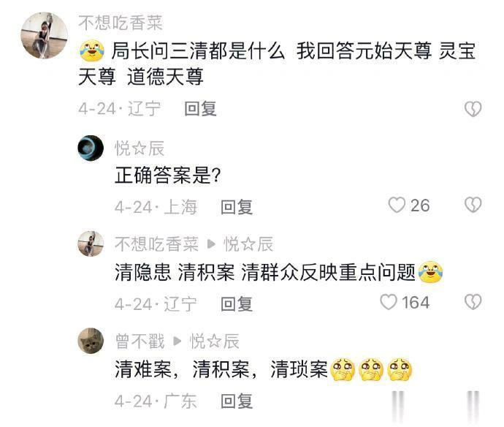Open username 曾不戳 in last reply
The height and width of the screenshot is (427, 504).
(140, 341)
